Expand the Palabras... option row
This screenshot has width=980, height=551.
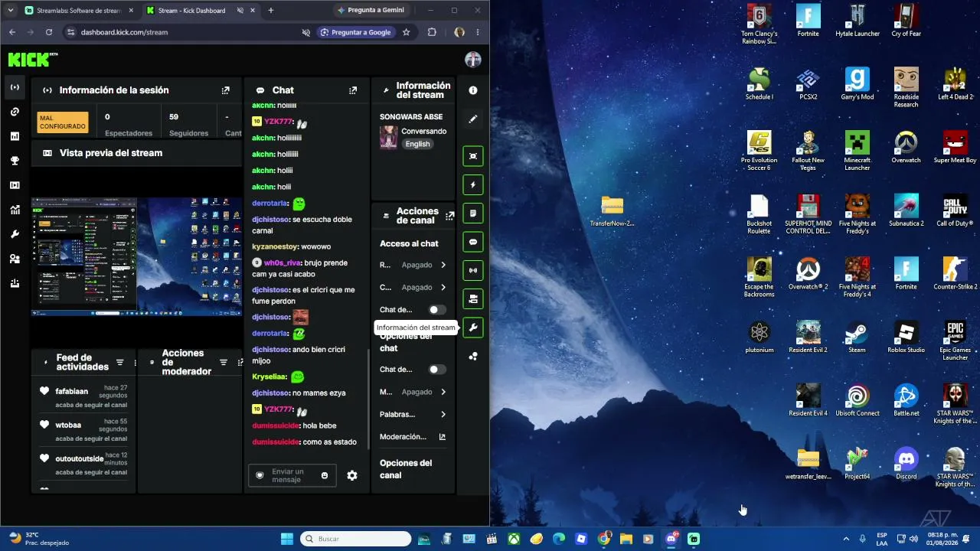(x=413, y=414)
